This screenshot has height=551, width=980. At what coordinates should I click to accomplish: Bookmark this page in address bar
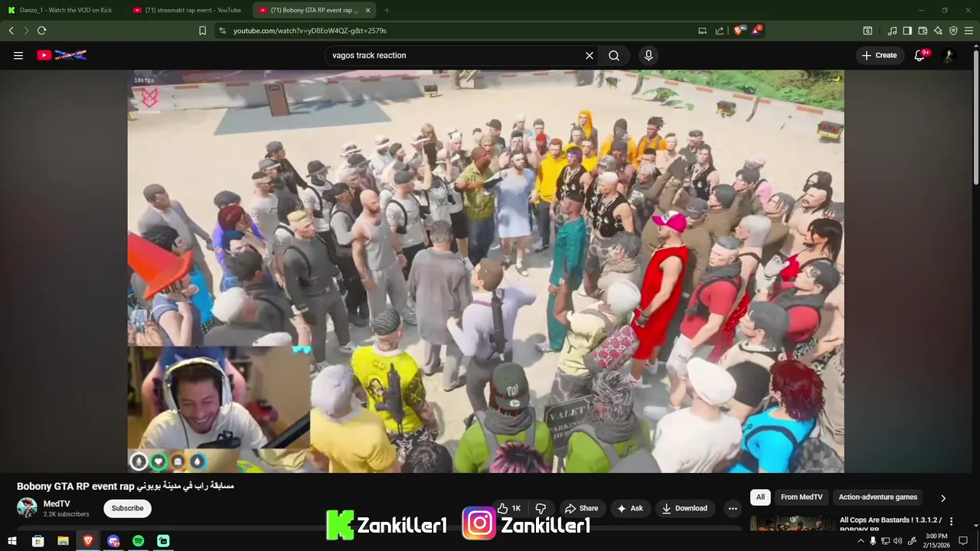click(x=202, y=31)
